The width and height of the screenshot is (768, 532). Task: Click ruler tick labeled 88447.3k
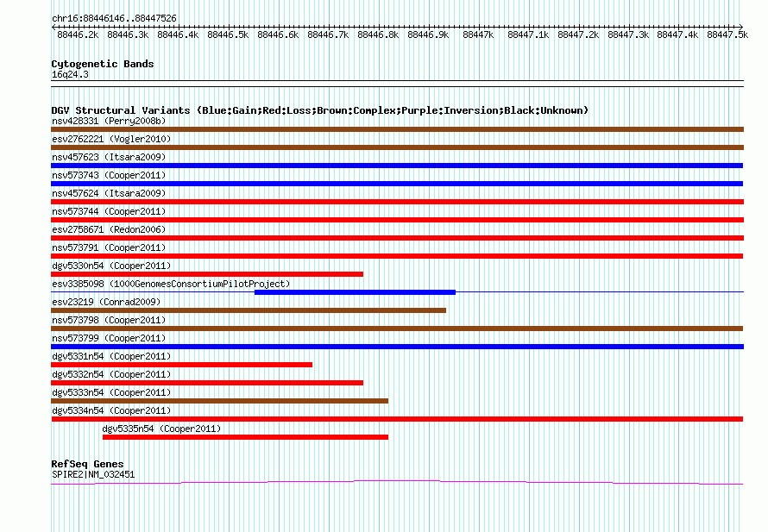[x=628, y=34]
